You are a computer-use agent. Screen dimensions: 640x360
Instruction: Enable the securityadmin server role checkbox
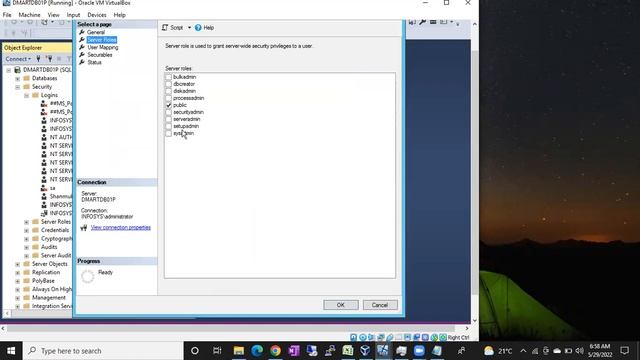coord(169,112)
